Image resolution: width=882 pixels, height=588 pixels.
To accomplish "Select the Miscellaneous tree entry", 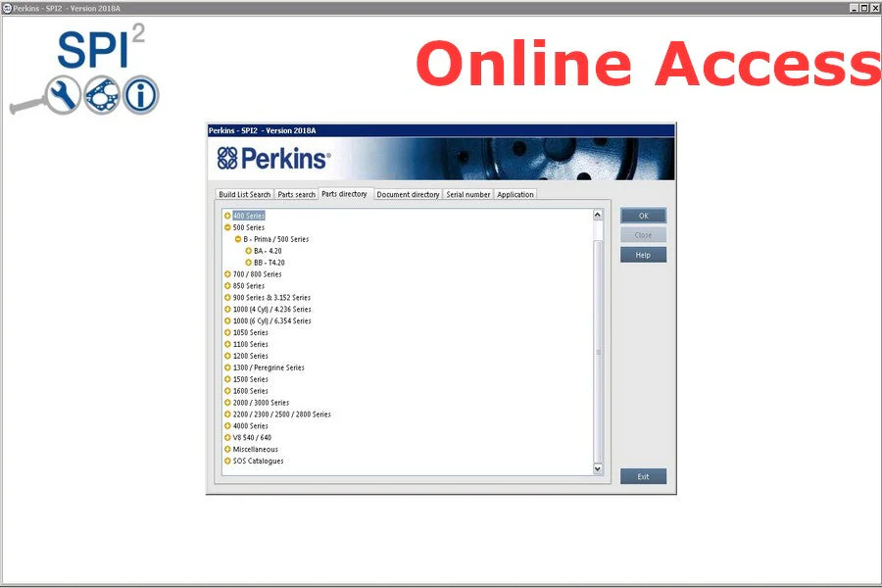I will [x=255, y=450].
